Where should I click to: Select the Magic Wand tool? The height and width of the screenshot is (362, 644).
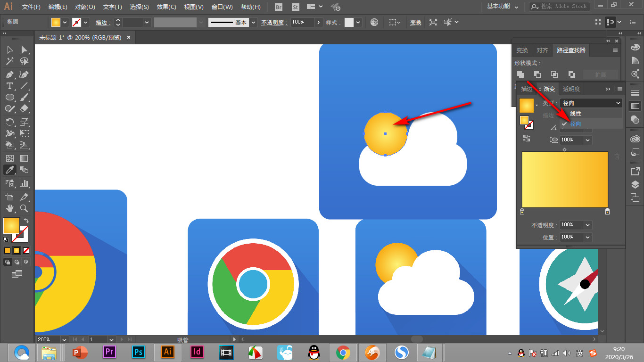click(x=10, y=61)
